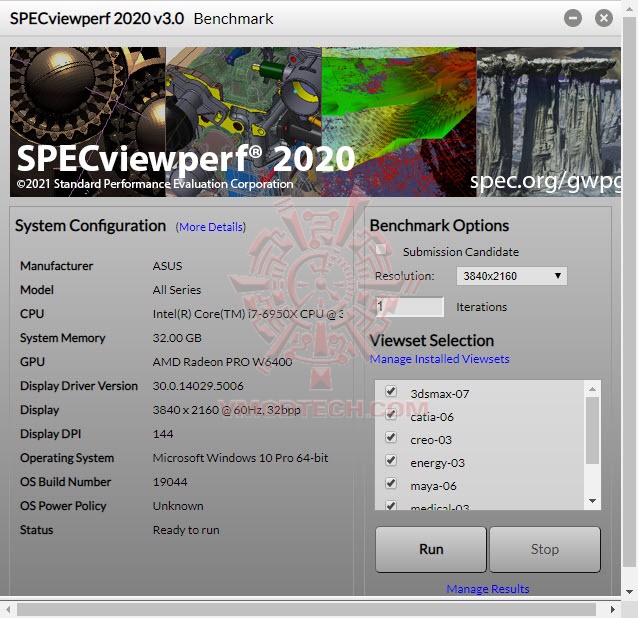Toggle the medical-03 viewset checkbox
Image resolution: width=638 pixels, height=618 pixels.
point(391,505)
